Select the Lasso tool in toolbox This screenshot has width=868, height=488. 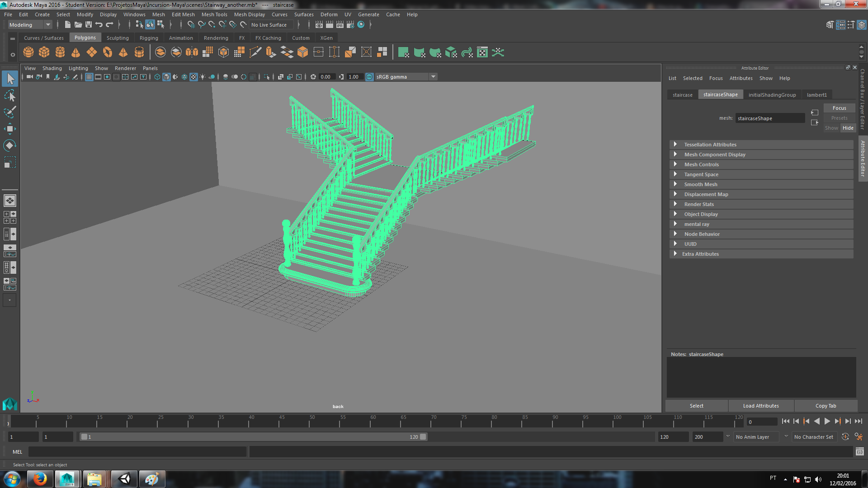[x=9, y=95]
